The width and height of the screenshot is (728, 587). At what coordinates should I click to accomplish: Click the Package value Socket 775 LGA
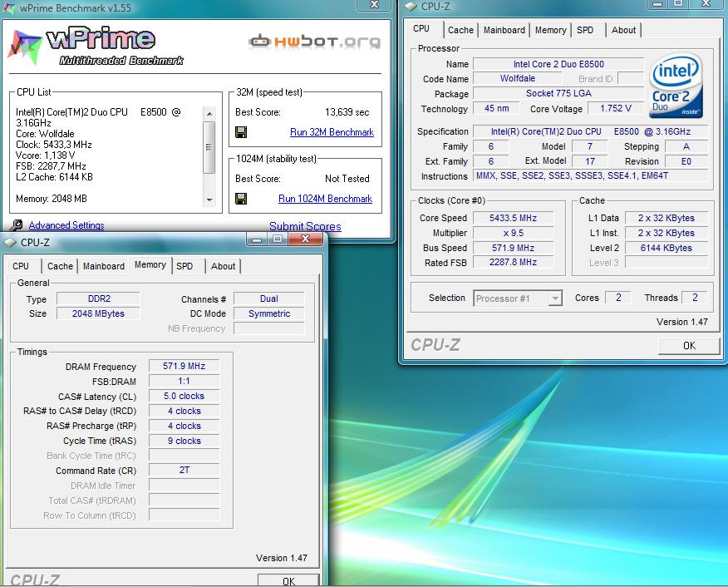pos(558,93)
